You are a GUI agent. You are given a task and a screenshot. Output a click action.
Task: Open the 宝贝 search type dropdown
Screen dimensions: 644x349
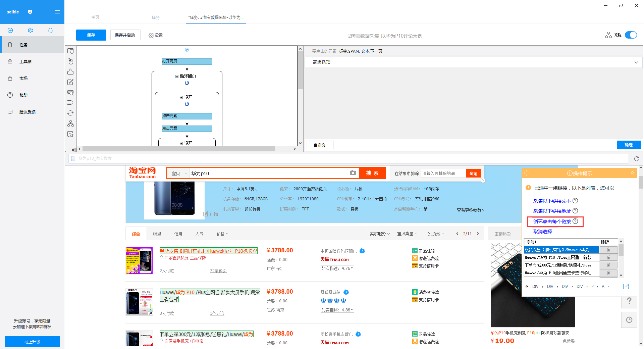(179, 173)
